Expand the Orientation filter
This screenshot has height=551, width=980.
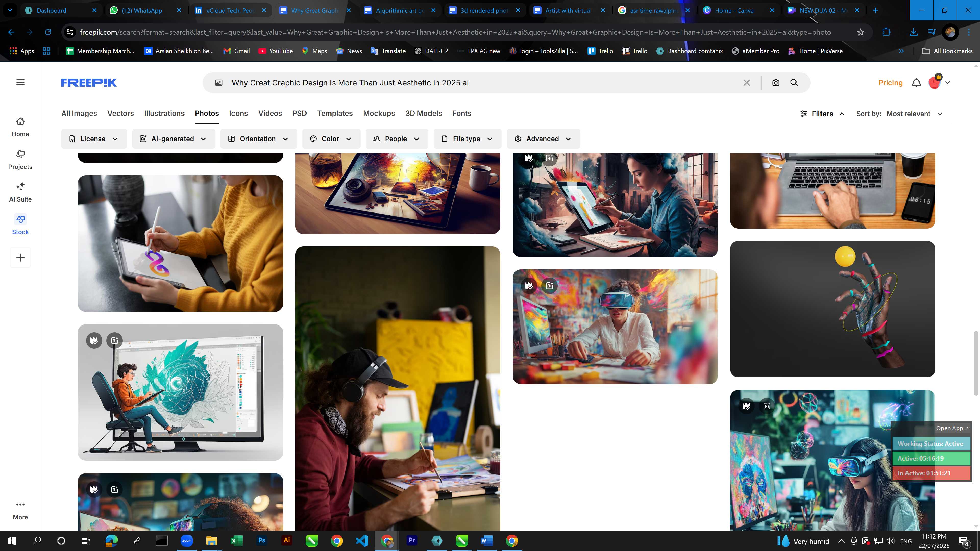[259, 139]
